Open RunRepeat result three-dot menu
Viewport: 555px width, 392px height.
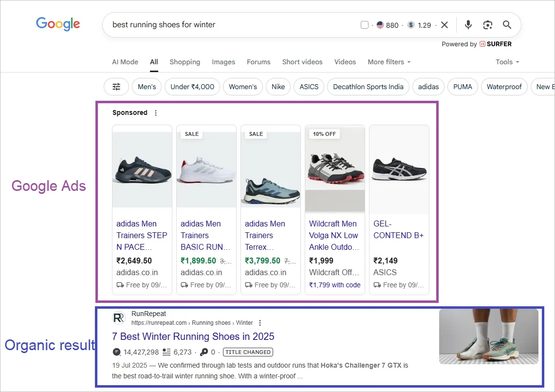pyautogui.click(x=260, y=323)
